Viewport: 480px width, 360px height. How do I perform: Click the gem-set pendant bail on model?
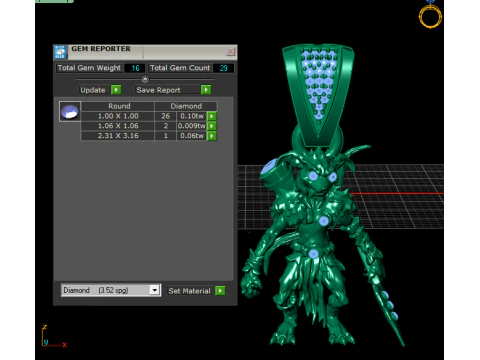pos(318,95)
